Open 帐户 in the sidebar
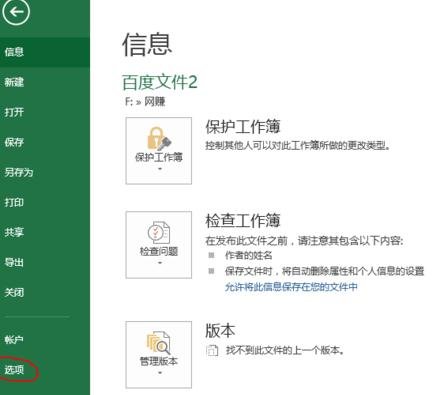The image size is (437, 395). coord(45,340)
